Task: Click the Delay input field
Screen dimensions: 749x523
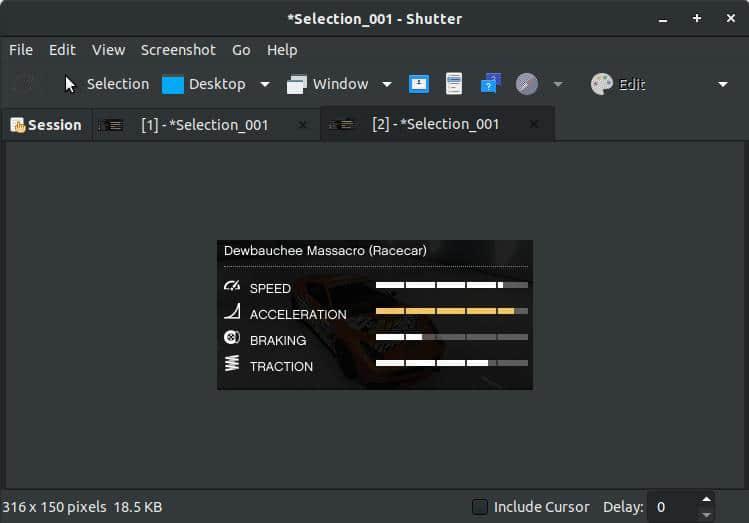Action: 672,507
